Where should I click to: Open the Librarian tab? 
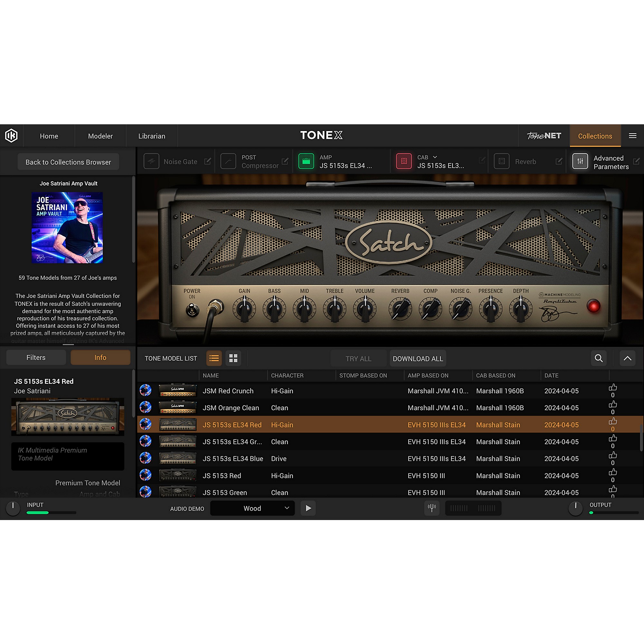point(152,136)
